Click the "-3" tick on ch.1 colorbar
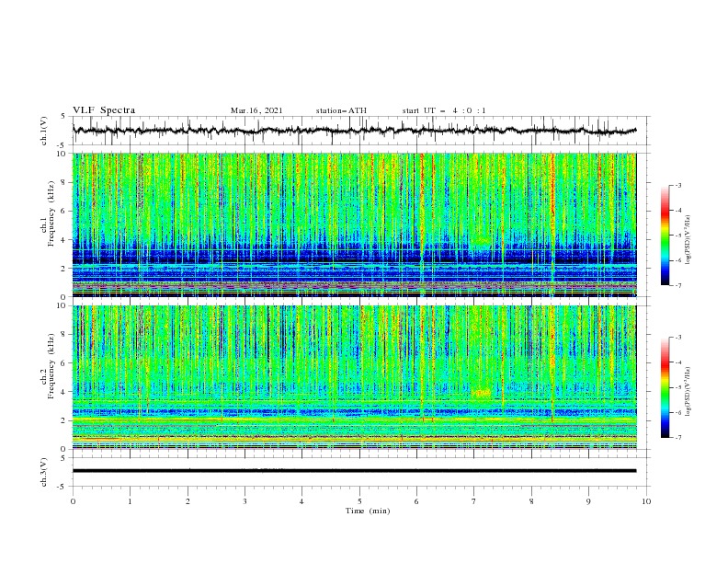Viewport: 728px width, 563px height. 677,185
